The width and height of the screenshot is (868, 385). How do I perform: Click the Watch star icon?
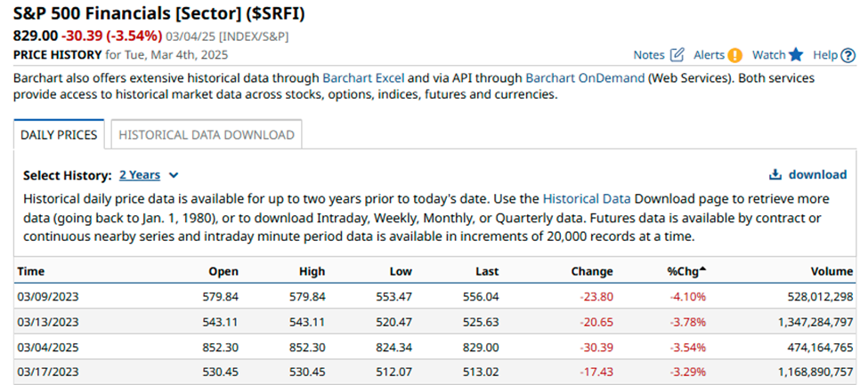point(796,55)
